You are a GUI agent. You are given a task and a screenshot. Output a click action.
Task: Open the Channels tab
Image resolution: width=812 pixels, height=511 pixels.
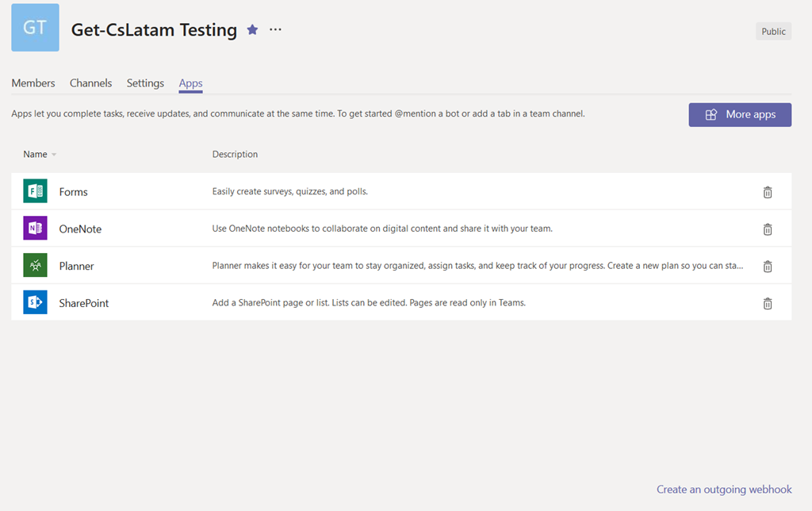pos(90,83)
